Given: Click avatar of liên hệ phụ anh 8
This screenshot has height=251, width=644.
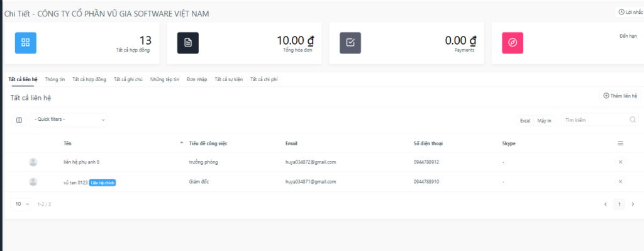Looking at the screenshot, I should pos(33,162).
